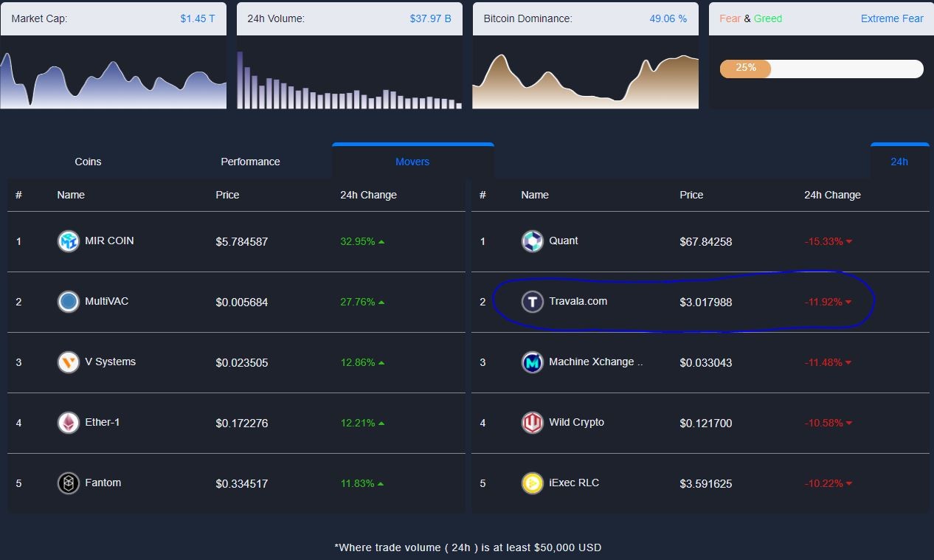
Task: Click the Fantom coin icon
Action: pyautogui.click(x=68, y=483)
